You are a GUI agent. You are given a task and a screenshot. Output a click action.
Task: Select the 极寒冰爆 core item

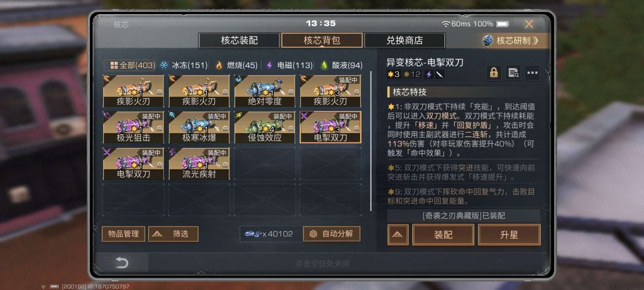click(x=199, y=127)
